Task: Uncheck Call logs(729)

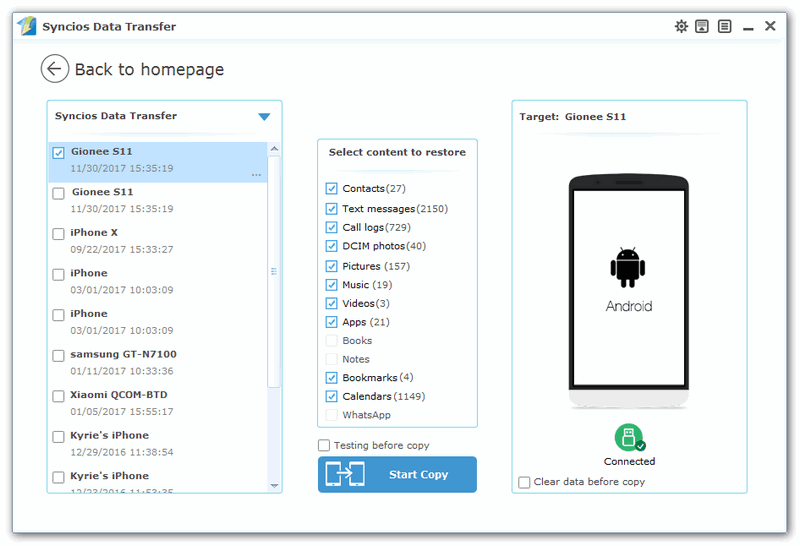Action: [332, 228]
